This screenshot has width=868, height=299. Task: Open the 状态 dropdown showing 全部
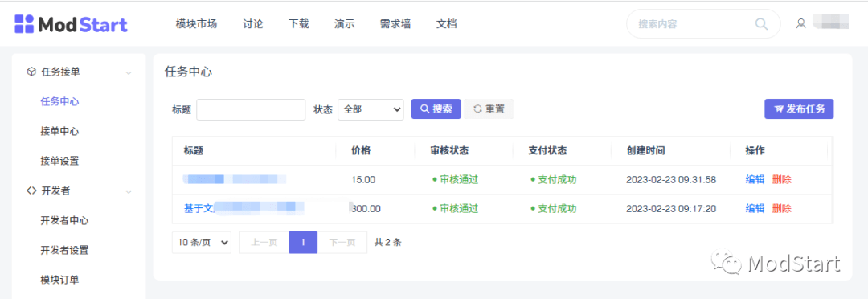pos(371,109)
